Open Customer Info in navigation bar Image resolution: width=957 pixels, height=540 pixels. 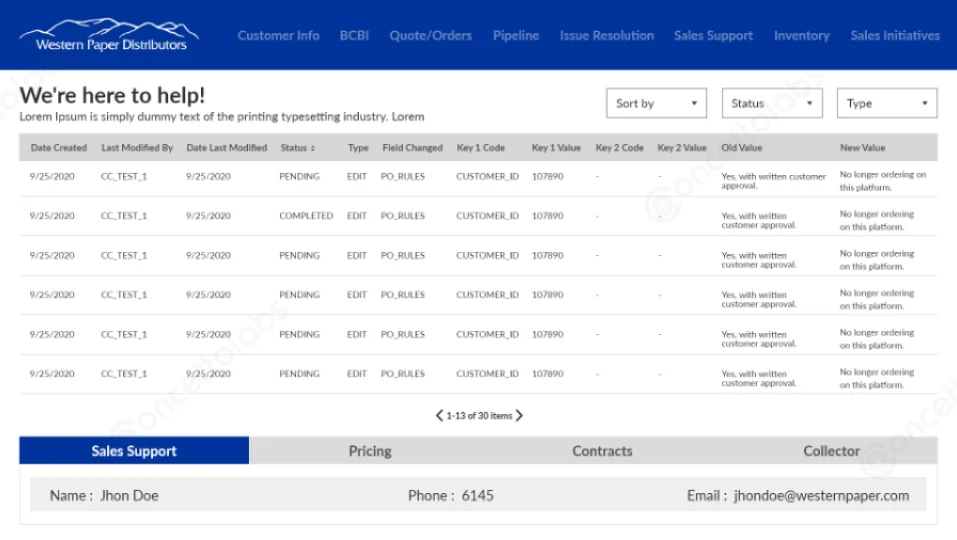278,35
